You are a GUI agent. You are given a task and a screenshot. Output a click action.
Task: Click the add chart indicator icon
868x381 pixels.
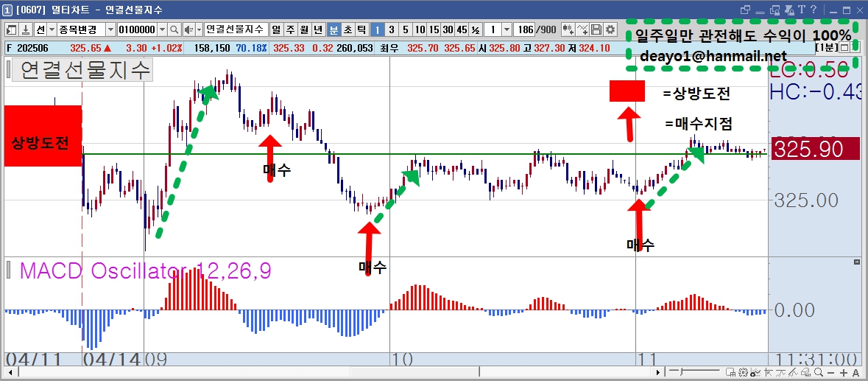568,29
